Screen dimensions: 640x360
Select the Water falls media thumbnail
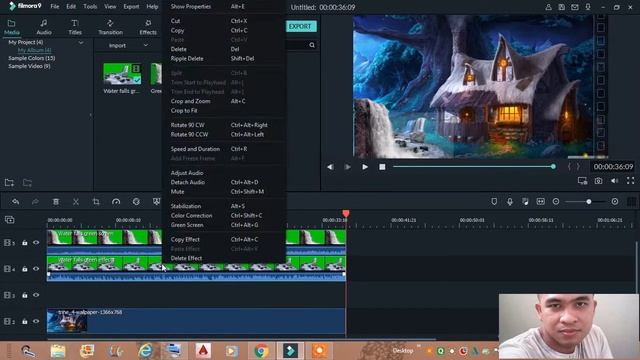122,74
